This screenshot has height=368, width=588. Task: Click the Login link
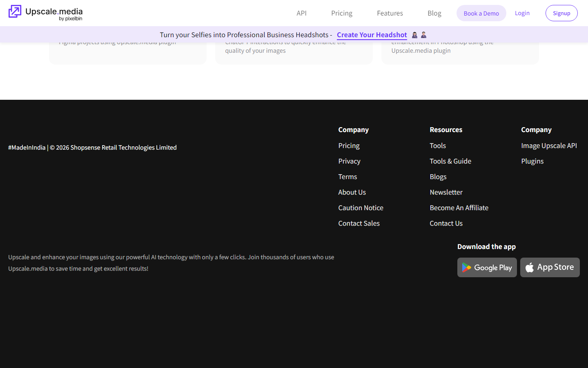click(x=522, y=13)
